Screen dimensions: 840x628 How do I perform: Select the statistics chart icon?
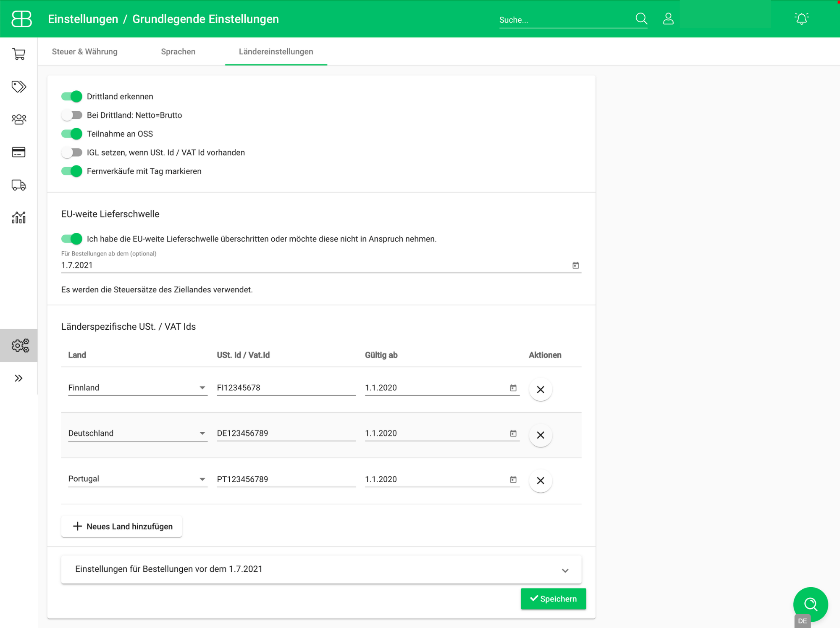pos(18,218)
